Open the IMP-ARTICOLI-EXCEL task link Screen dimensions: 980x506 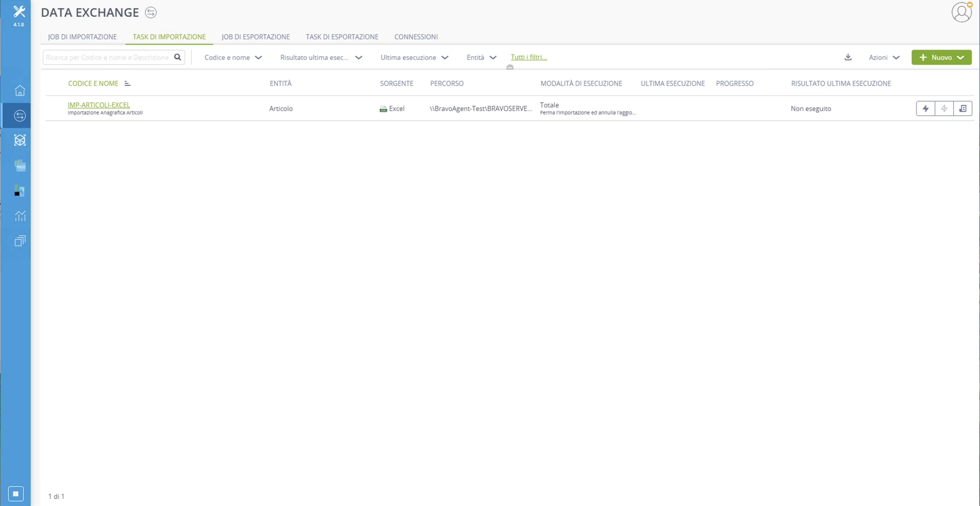(99, 105)
